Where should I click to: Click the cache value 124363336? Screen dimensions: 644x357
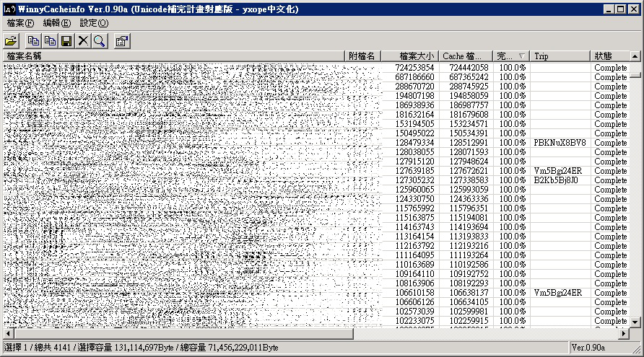tap(469, 199)
